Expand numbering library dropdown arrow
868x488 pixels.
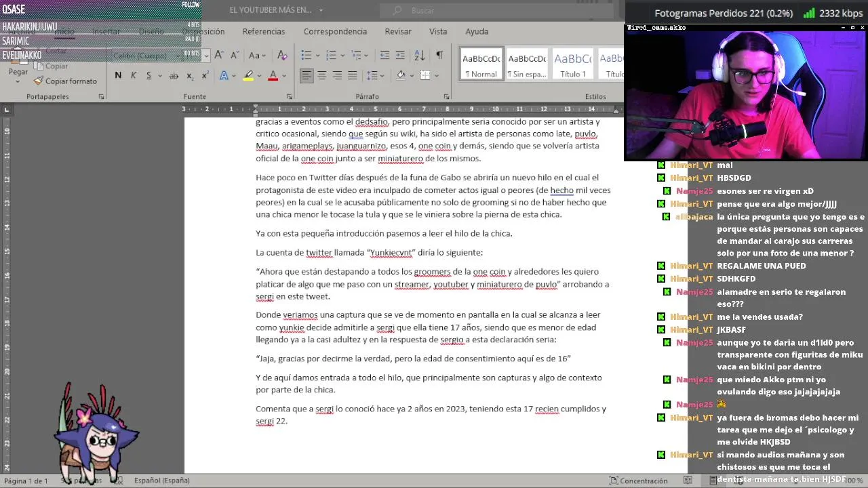tap(341, 56)
